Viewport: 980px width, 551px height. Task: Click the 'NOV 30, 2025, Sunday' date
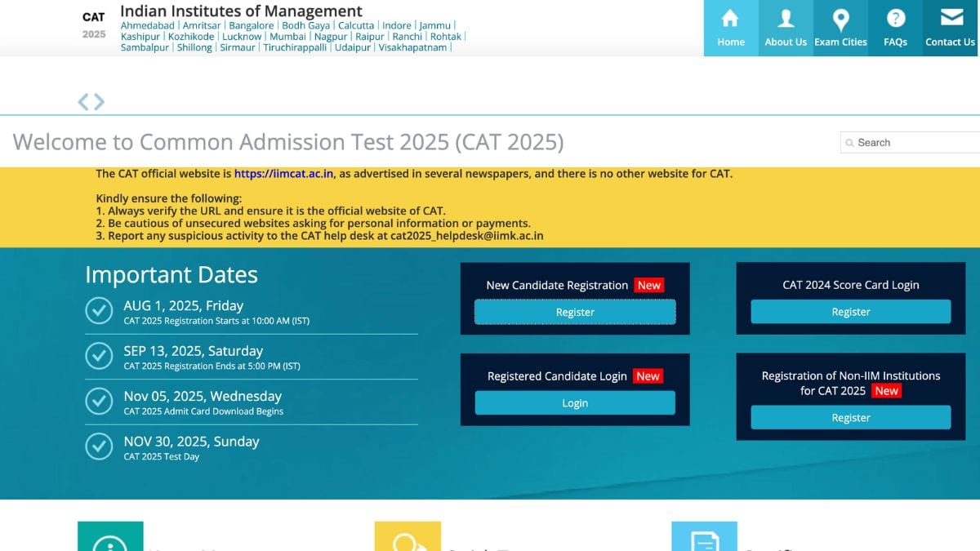tap(192, 442)
